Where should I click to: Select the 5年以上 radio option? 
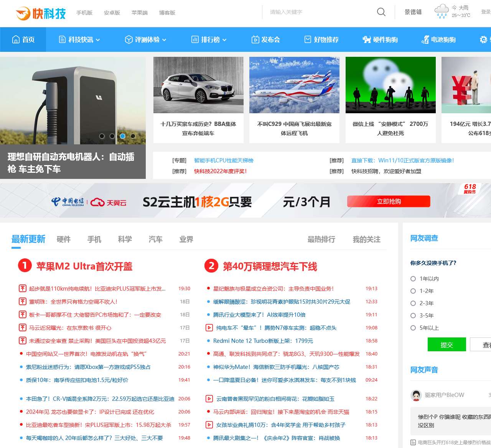(413, 328)
